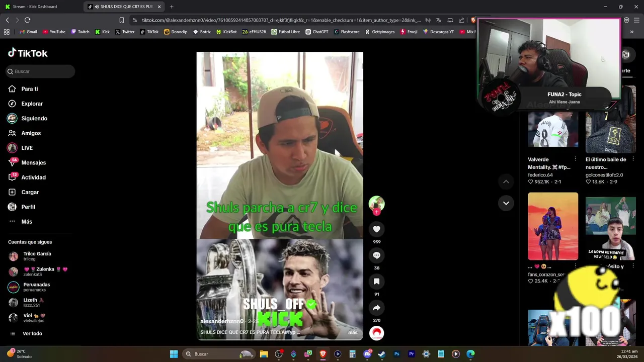This screenshot has height=362, width=644.
Task: Open YouTube bookmark
Action: (54, 32)
